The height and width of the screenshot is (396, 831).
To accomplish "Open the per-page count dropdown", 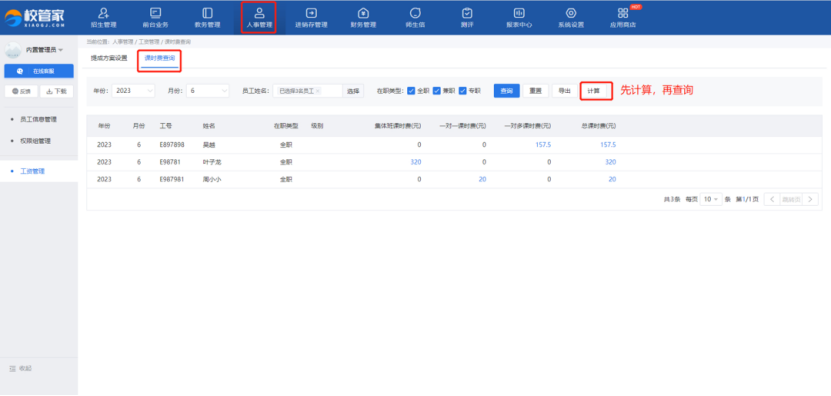I will tap(711, 199).
